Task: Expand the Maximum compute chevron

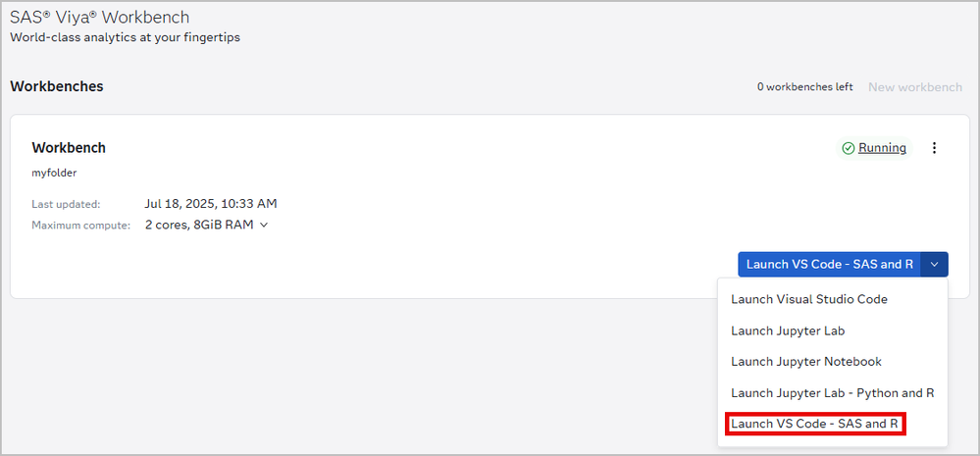Action: [x=264, y=226]
